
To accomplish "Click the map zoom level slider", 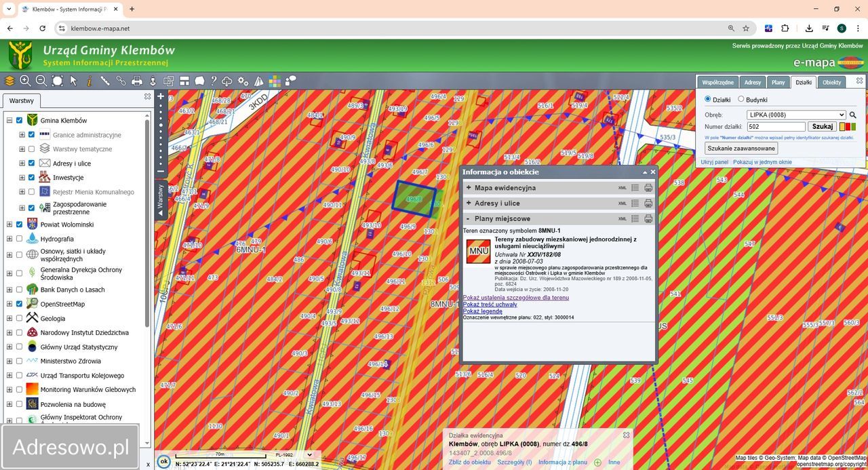I will 161,134.
